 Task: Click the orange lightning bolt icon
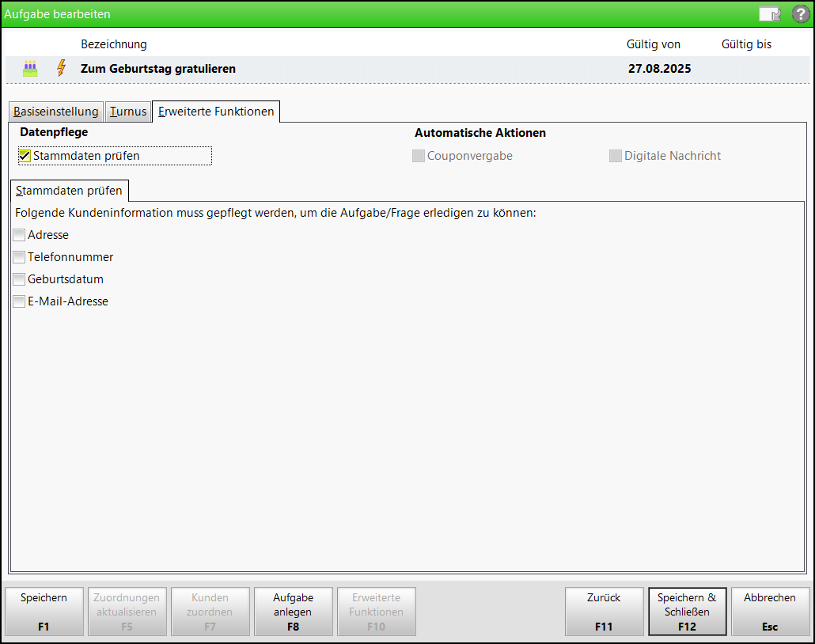point(61,69)
